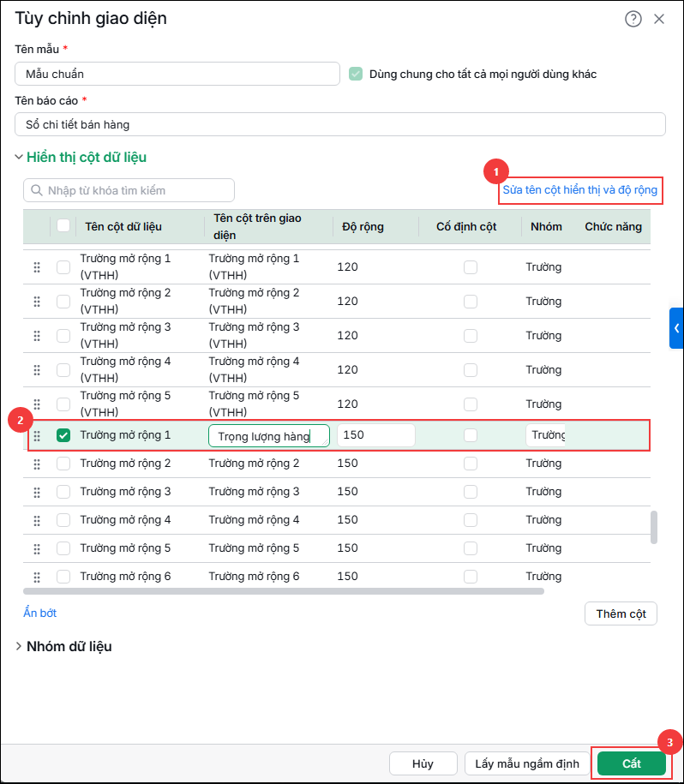Click the drag handle of Trường mở rộng 3 (VTHH)

tap(37, 336)
